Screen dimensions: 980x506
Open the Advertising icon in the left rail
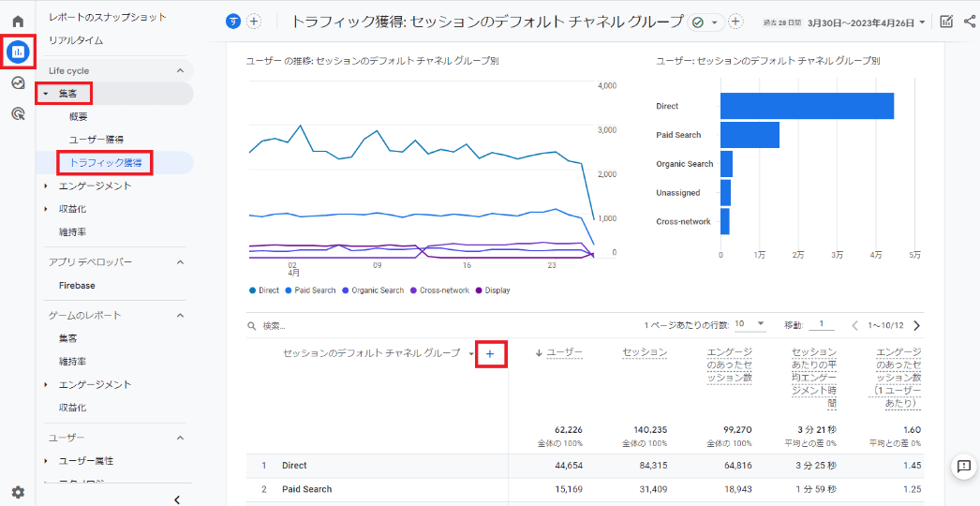pyautogui.click(x=18, y=113)
